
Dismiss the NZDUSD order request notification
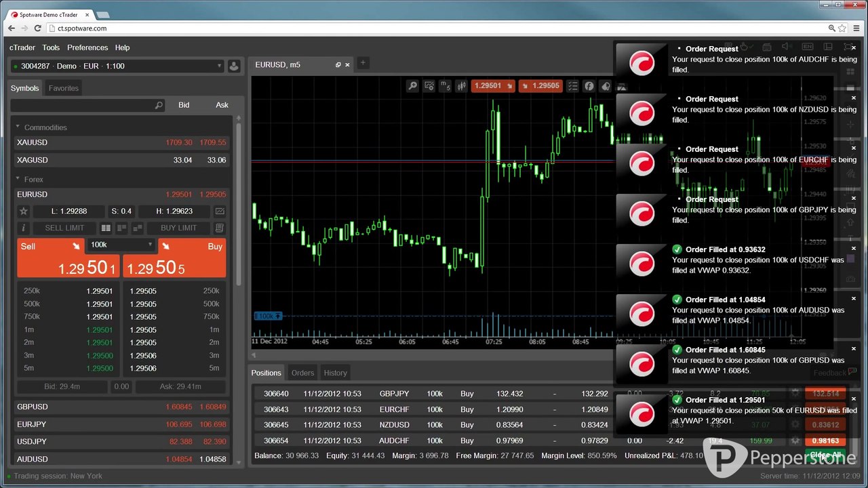click(x=854, y=98)
